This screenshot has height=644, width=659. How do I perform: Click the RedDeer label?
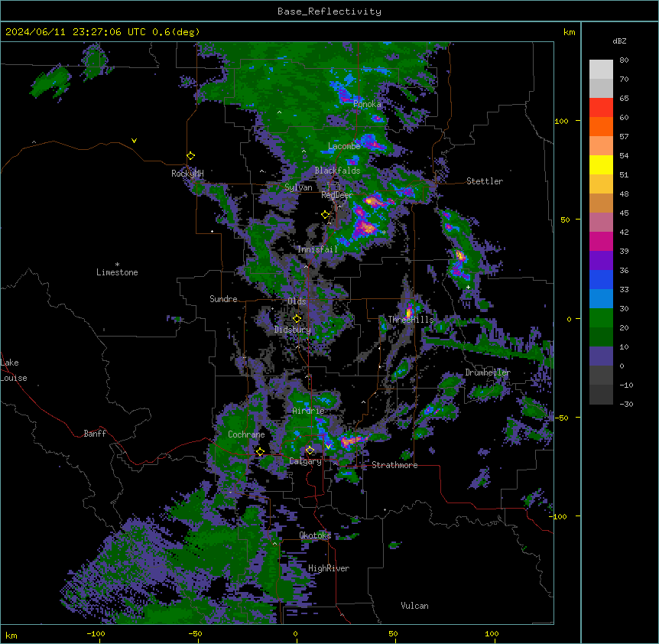click(337, 195)
